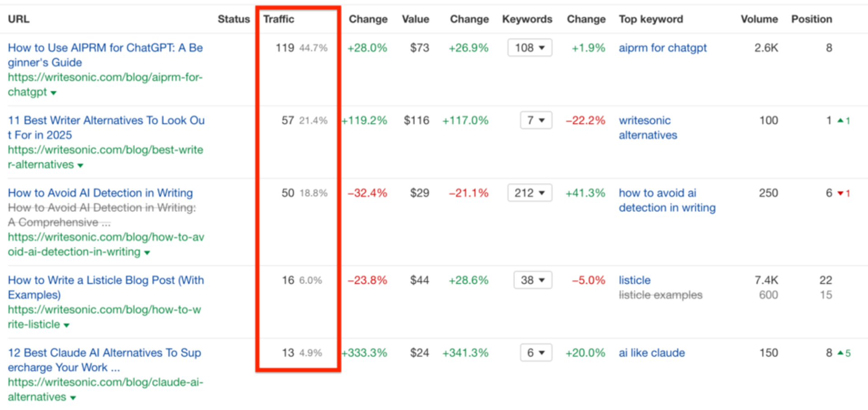Select traffic change −32.4%
The width and height of the screenshot is (868, 410).
[367, 193]
